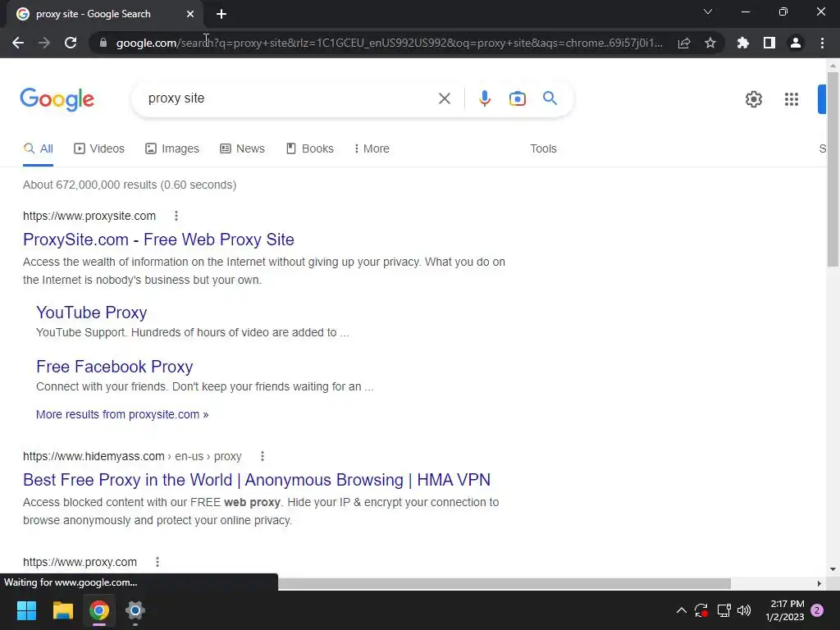Viewport: 840px width, 630px height.
Task: Toggle the Chrome side panel icon
Action: tap(769, 43)
